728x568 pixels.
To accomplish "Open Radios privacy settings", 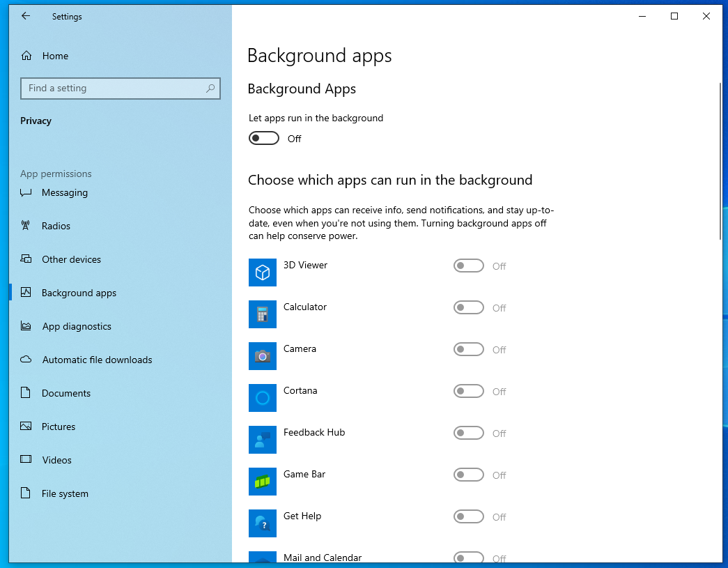I will [121, 226].
